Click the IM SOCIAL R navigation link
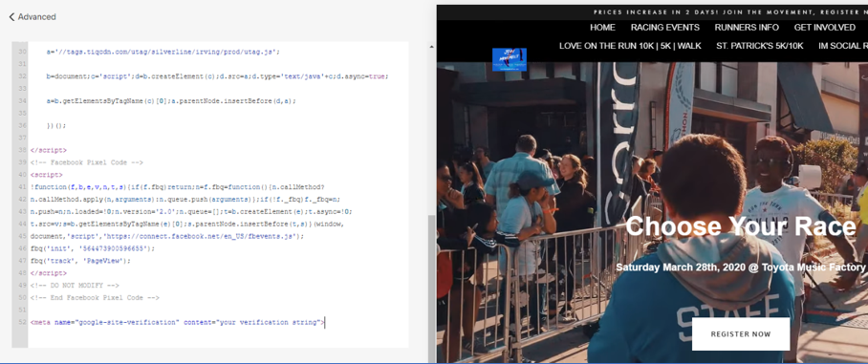The image size is (868, 364). [x=843, y=46]
